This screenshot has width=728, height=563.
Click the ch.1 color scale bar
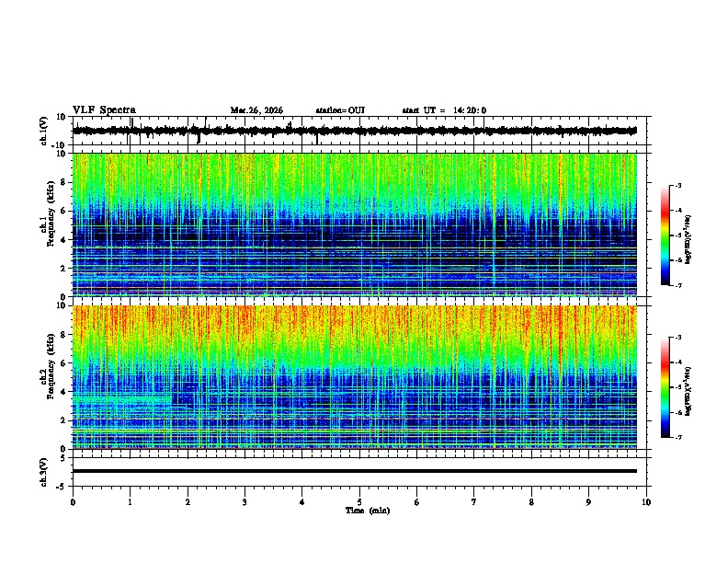pyautogui.click(x=665, y=236)
